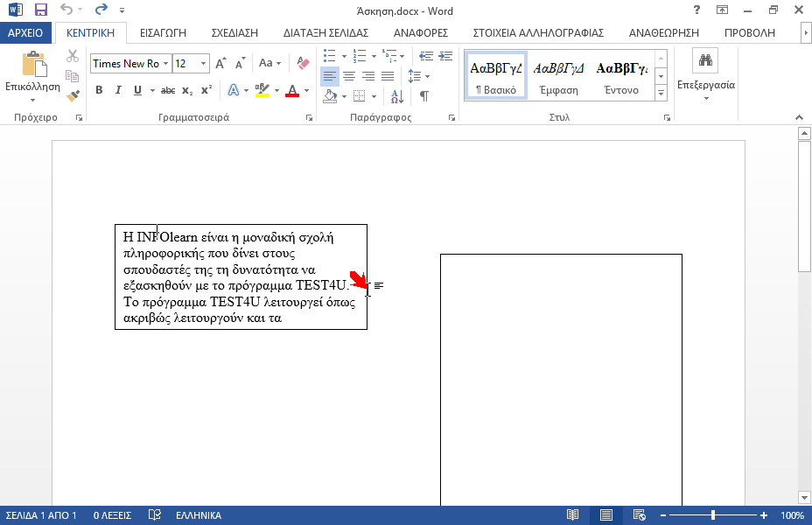Expand the numbering list dropdown
Image resolution: width=812 pixels, height=525 pixels.
[374, 56]
